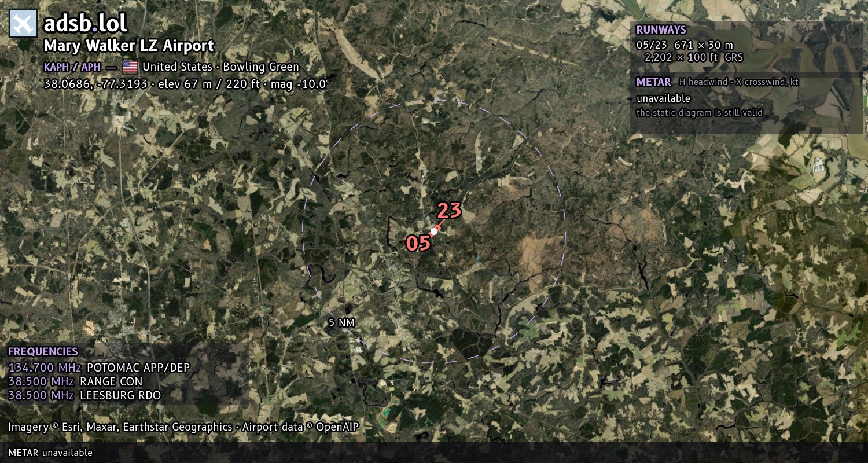Click the 05/23 671 × 30 m runway row
The image size is (868, 463).
685,45
